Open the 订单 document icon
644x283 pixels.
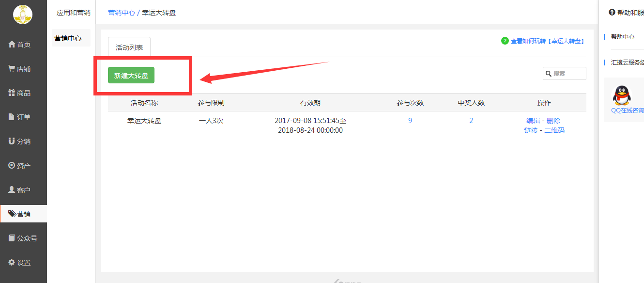(12, 117)
